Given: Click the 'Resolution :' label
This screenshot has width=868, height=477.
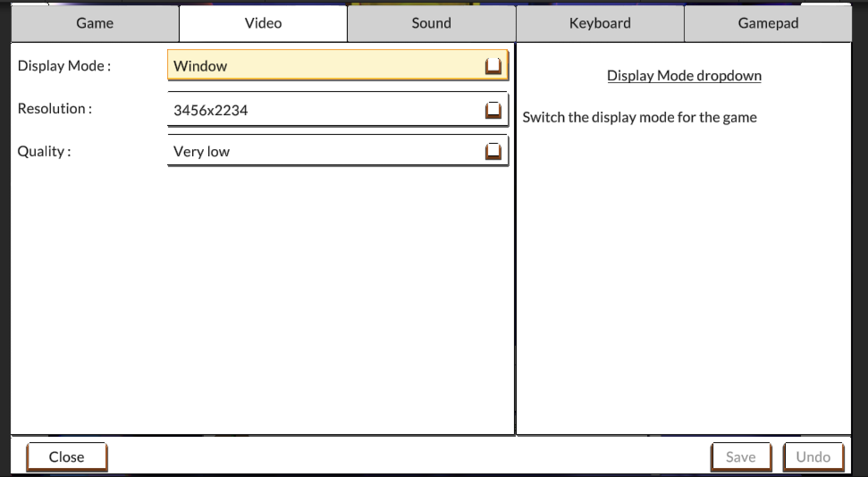Looking at the screenshot, I should [x=55, y=109].
